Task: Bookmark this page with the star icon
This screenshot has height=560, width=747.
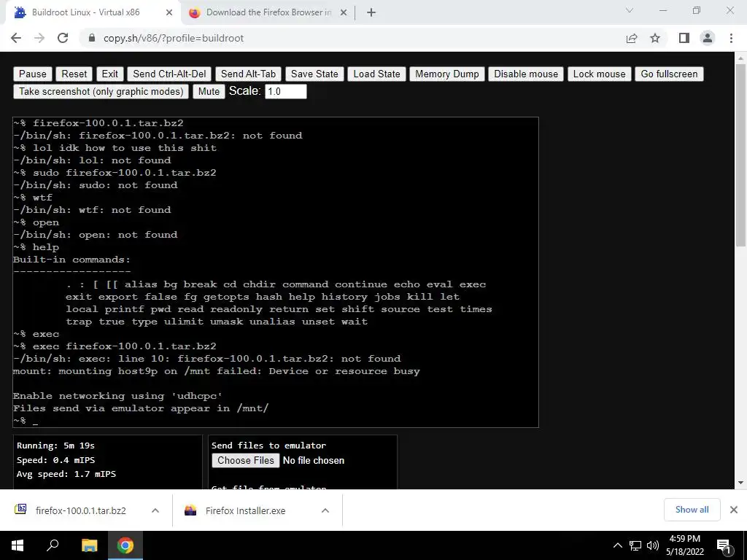Action: click(x=655, y=38)
